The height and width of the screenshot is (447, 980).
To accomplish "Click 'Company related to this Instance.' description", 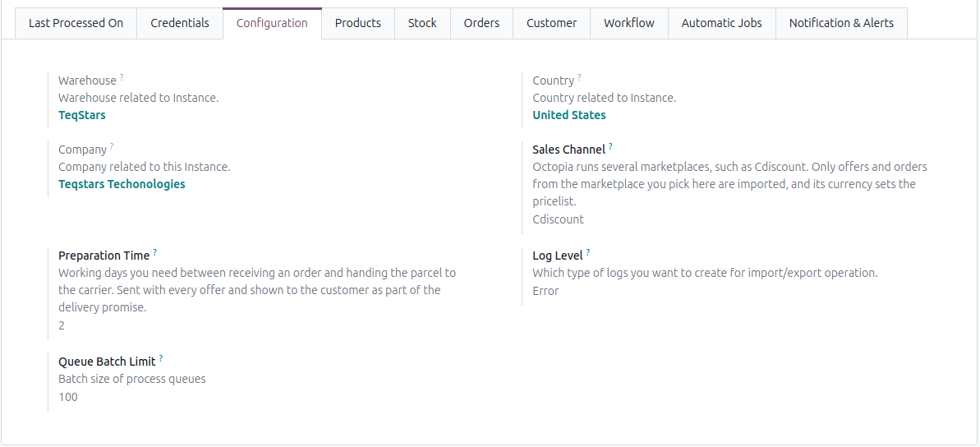I will point(145,167).
